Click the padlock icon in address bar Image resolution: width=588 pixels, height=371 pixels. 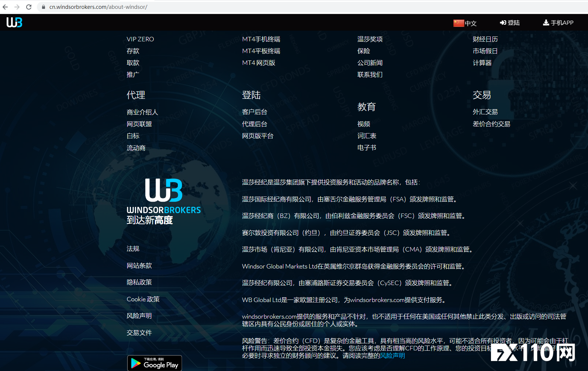point(43,7)
